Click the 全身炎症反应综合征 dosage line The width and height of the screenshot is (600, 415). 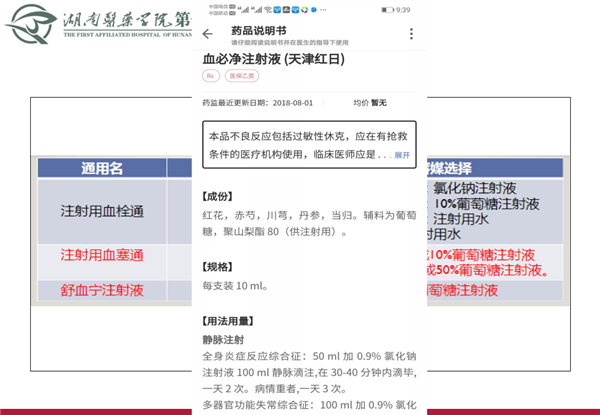click(309, 356)
